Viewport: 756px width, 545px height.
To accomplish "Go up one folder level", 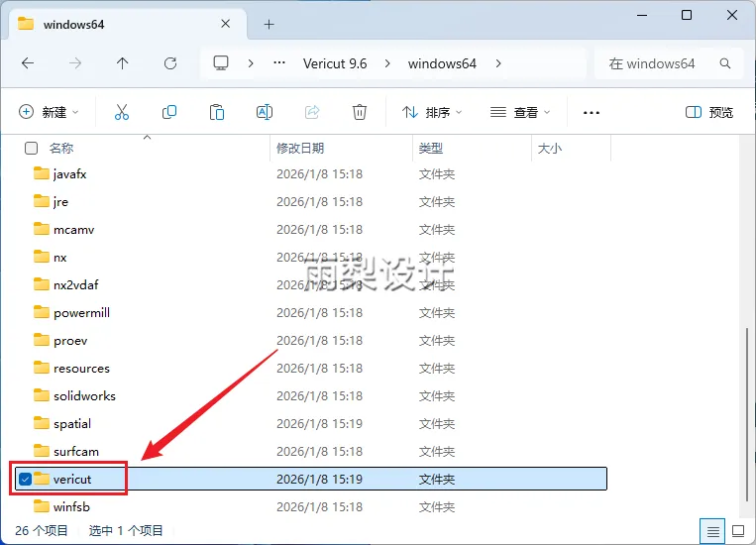I will (123, 63).
